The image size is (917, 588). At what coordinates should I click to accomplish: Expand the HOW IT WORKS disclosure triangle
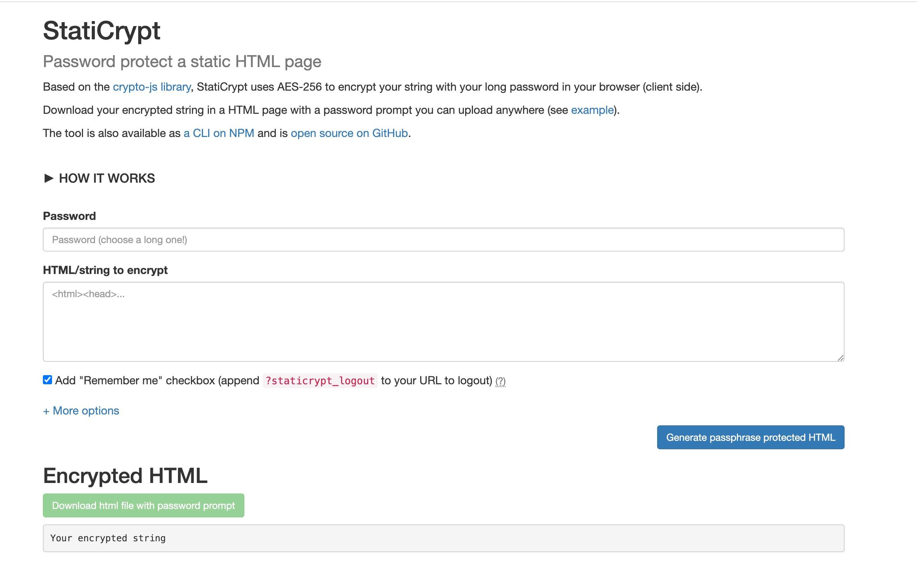pyautogui.click(x=49, y=178)
